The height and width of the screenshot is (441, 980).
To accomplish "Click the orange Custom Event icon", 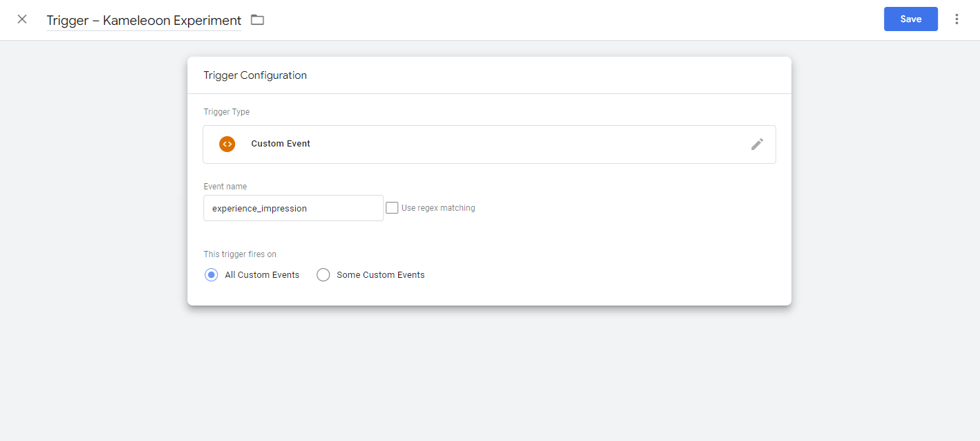I will [227, 144].
